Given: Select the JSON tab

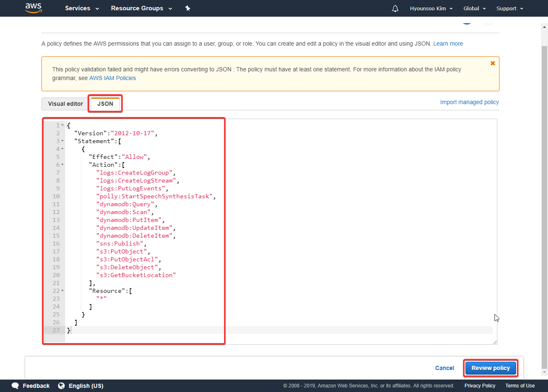Looking at the screenshot, I should [105, 104].
